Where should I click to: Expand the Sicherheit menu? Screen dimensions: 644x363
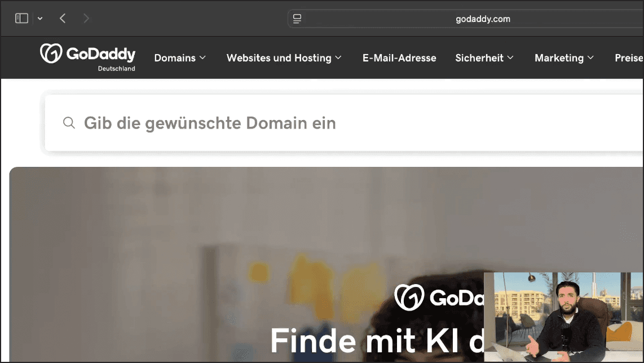point(484,58)
